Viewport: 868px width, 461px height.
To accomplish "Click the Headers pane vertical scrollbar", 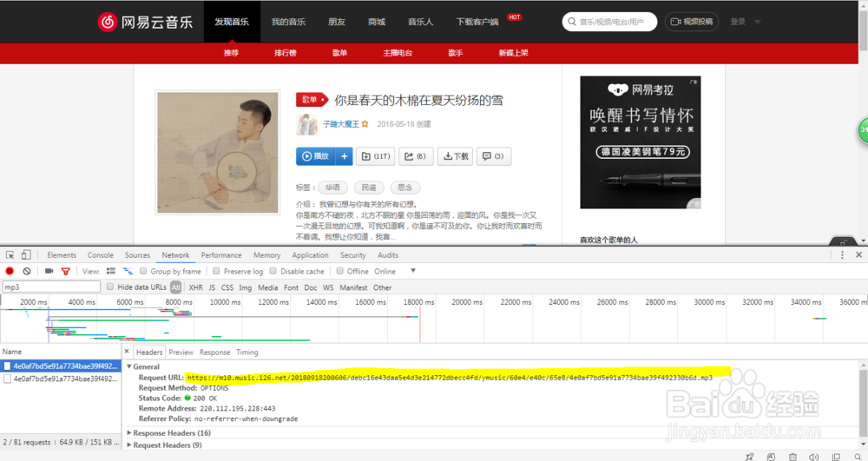I will [863, 404].
